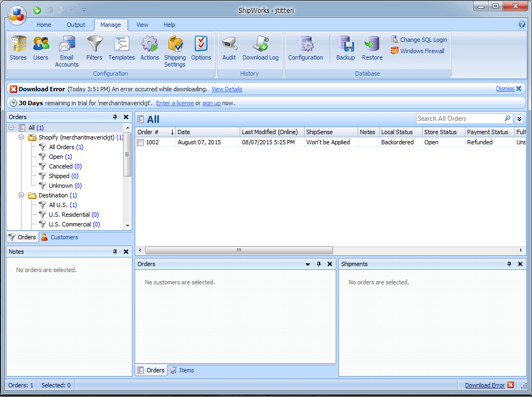This screenshot has height=397, width=532.
Task: Open the Stores manager
Action: (x=18, y=48)
